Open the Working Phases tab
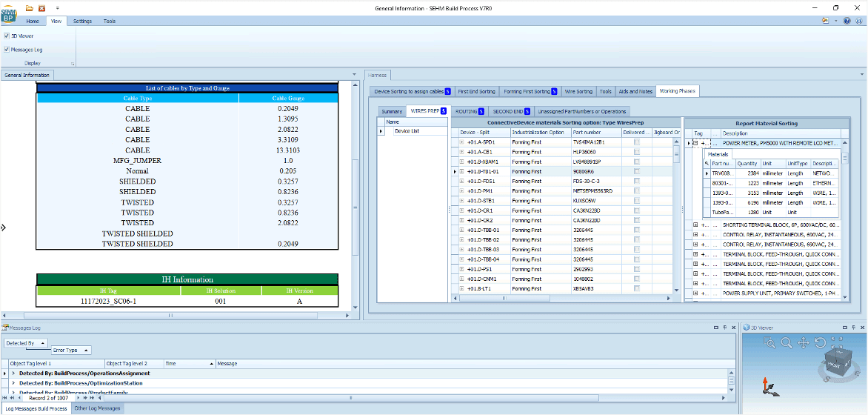This screenshot has height=415, width=868. point(677,91)
